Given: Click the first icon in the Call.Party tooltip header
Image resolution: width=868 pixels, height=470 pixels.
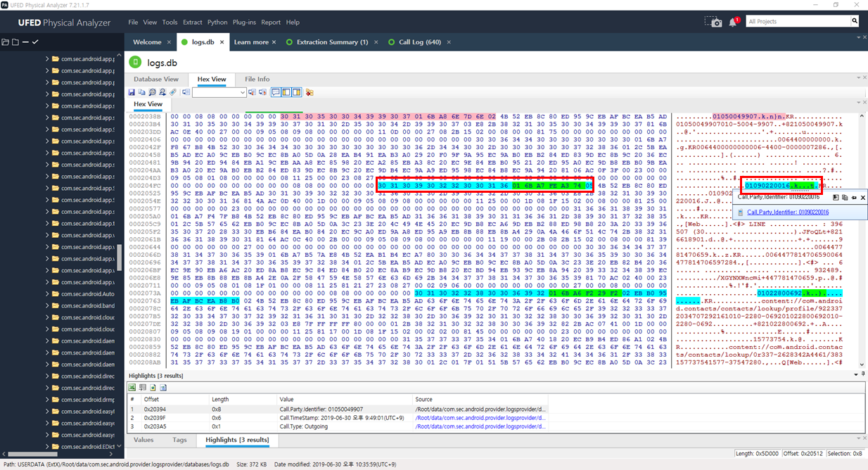Looking at the screenshot, I should [836, 198].
